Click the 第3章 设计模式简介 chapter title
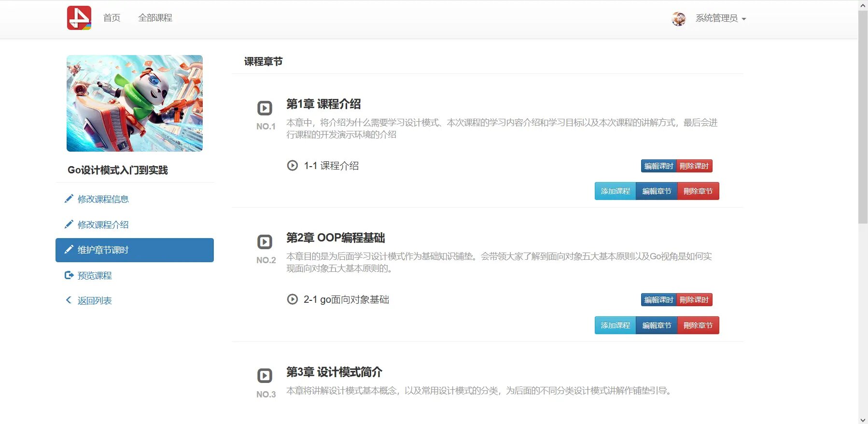The height and width of the screenshot is (424, 868). coord(334,372)
